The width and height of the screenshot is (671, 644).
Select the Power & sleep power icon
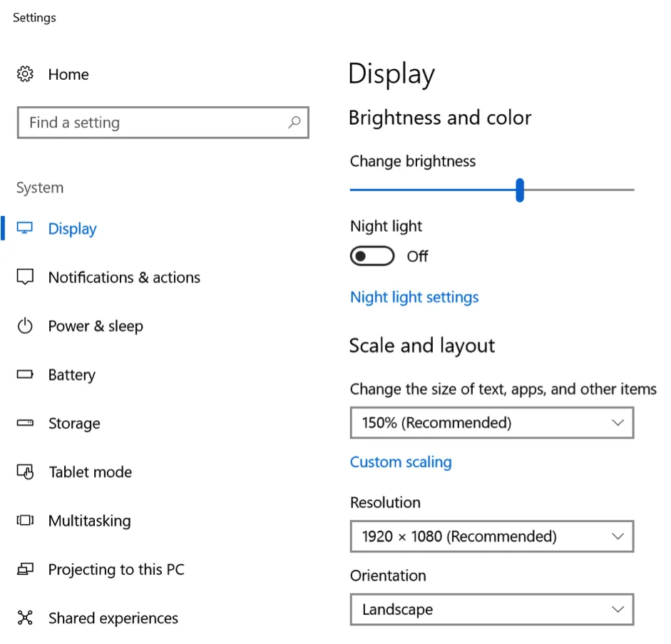[25, 326]
